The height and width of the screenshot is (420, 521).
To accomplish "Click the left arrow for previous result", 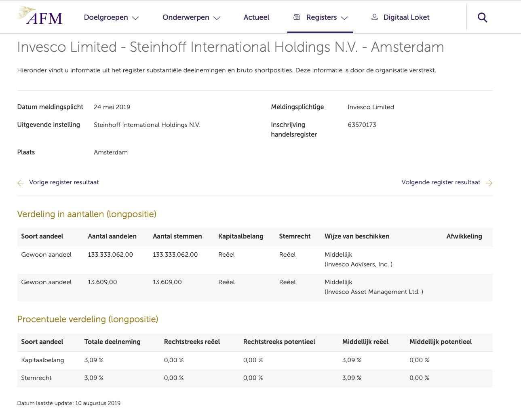I will (21, 183).
